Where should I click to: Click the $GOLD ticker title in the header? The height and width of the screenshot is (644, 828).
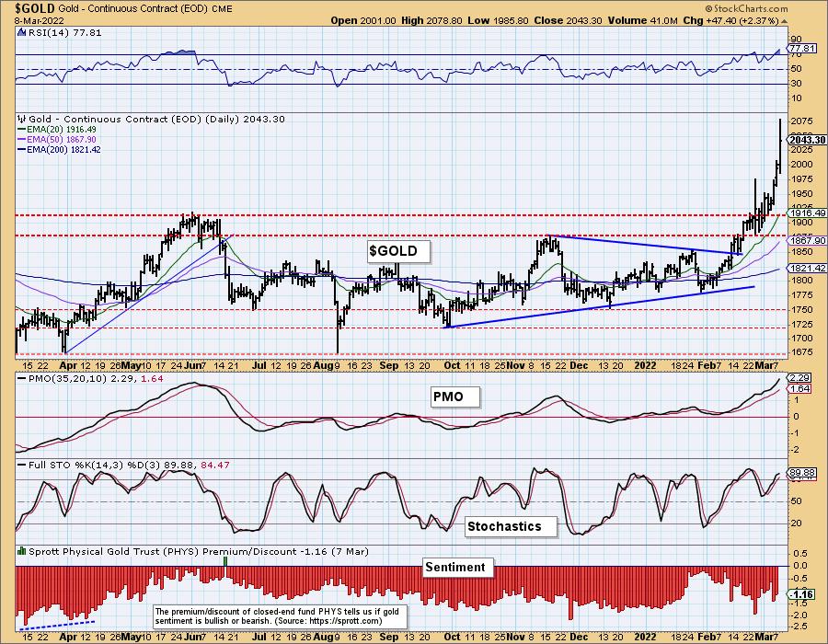coord(35,8)
